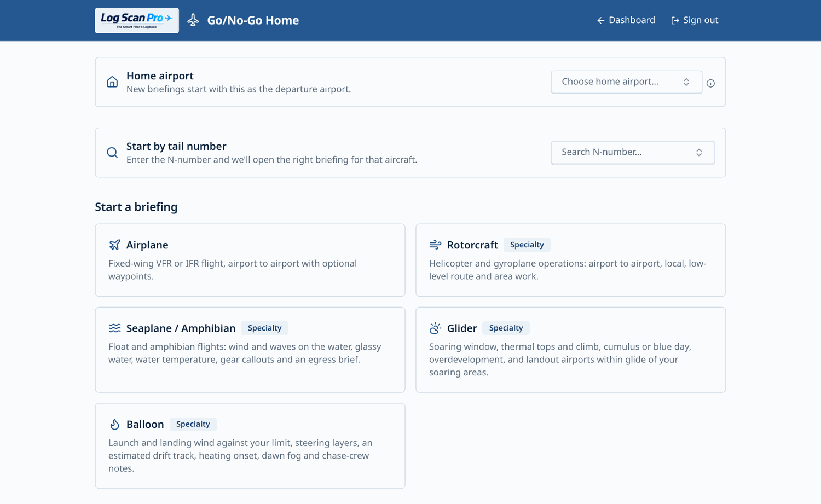Click the text beginning "Enter the N-number and we'll open"
This screenshot has height=504, width=821.
pos(271,160)
